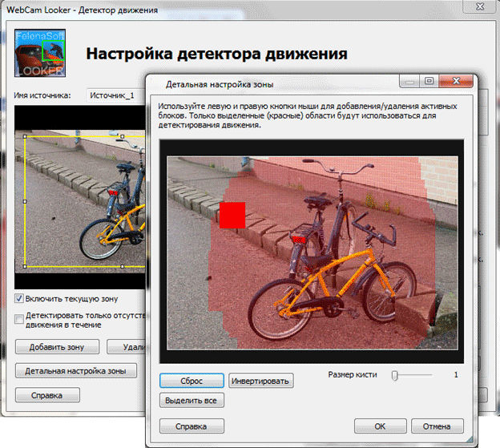Minimize the Детальная настройка зоны dialog
This screenshot has width=500, height=448.
[409, 81]
